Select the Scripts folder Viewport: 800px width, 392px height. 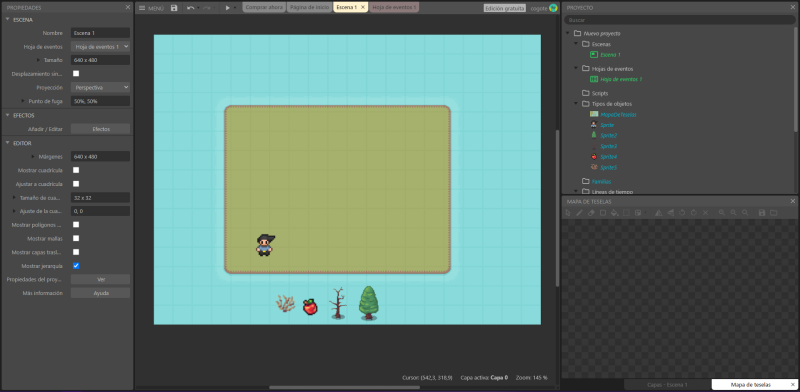coord(599,93)
